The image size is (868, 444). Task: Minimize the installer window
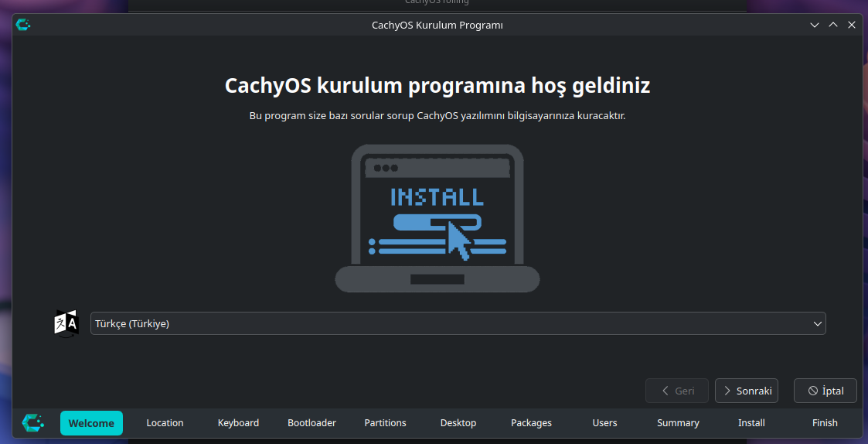pos(815,25)
